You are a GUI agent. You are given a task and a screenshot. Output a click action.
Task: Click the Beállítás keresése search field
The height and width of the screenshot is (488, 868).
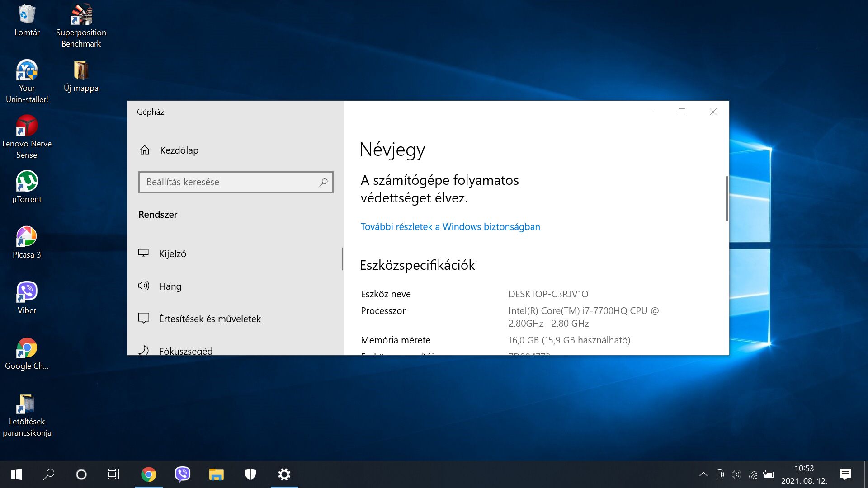tap(228, 182)
